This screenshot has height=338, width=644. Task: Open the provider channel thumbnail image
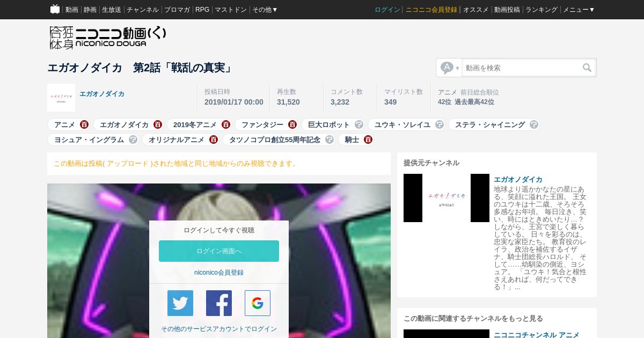447,198
